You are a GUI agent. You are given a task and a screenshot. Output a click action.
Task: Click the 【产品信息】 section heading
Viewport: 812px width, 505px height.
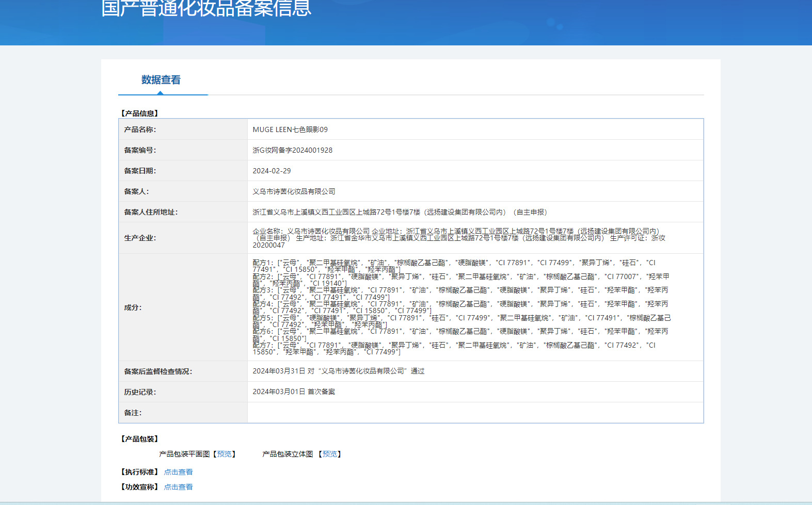coord(139,113)
